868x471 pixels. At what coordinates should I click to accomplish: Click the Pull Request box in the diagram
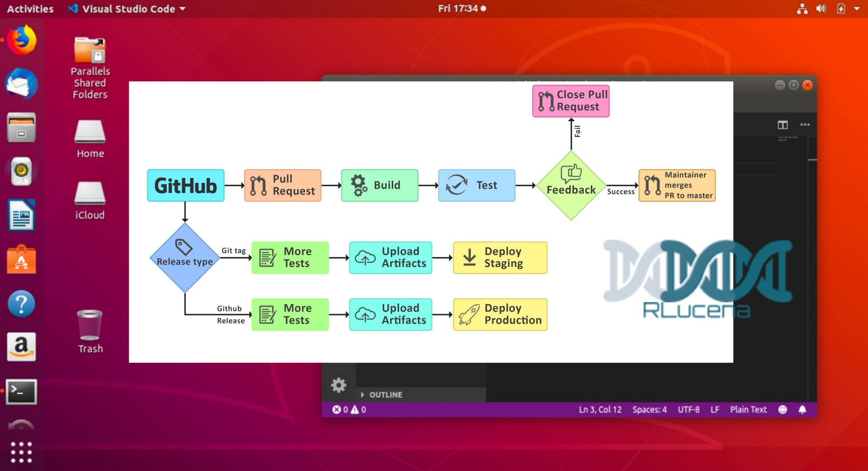click(283, 185)
